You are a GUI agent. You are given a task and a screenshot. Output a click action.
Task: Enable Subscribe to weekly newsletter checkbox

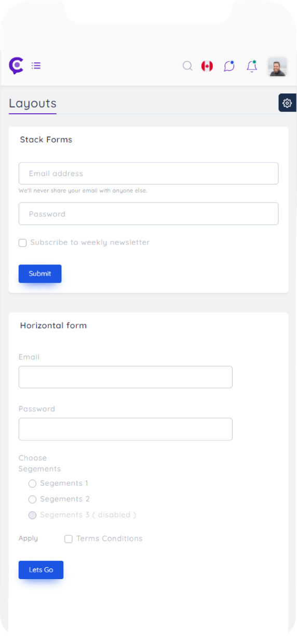click(x=22, y=243)
